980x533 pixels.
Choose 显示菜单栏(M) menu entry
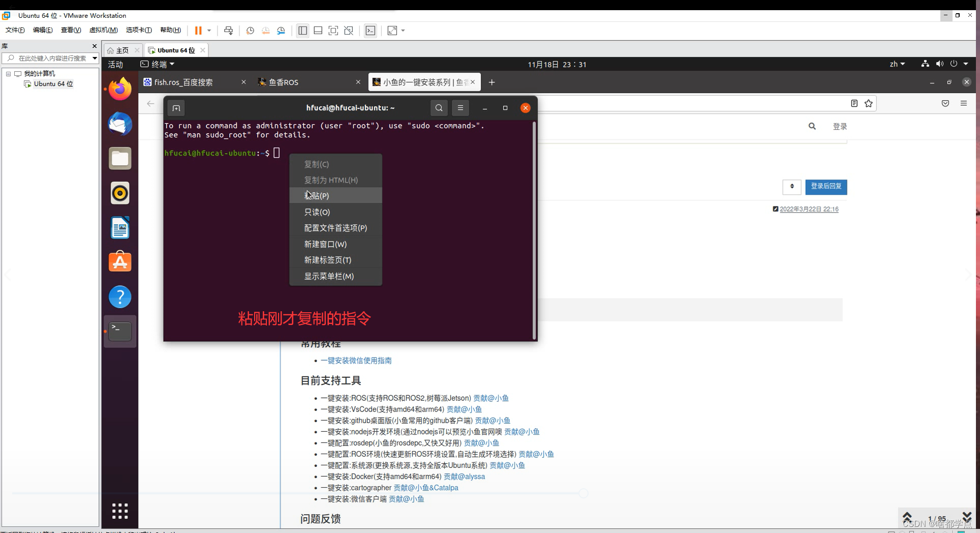[x=335, y=276]
